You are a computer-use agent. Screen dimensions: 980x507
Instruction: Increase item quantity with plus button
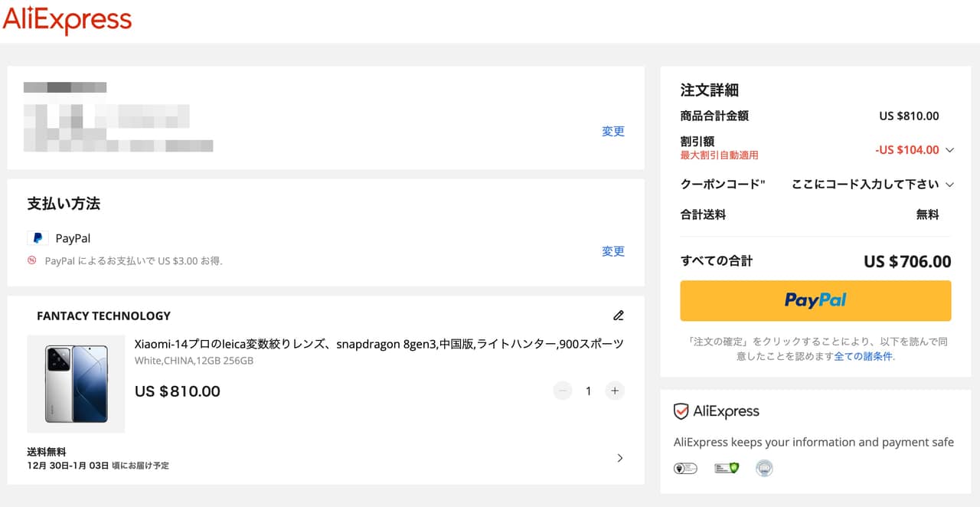click(614, 391)
